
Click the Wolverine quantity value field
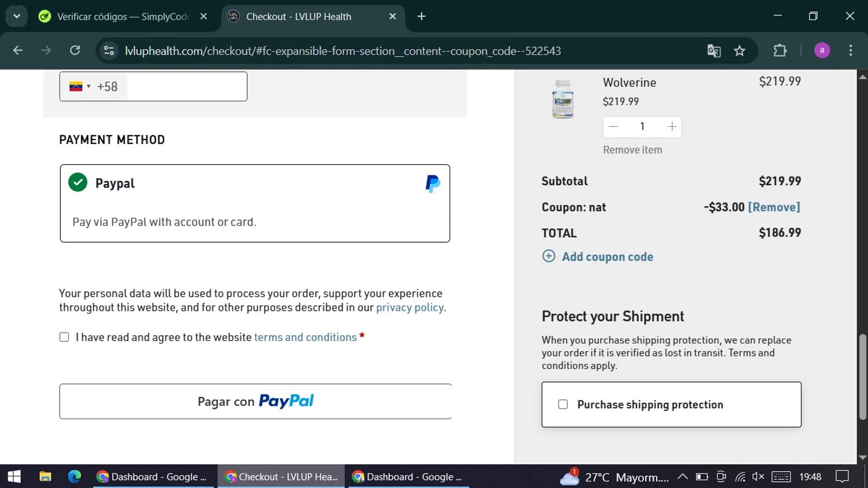pos(642,126)
